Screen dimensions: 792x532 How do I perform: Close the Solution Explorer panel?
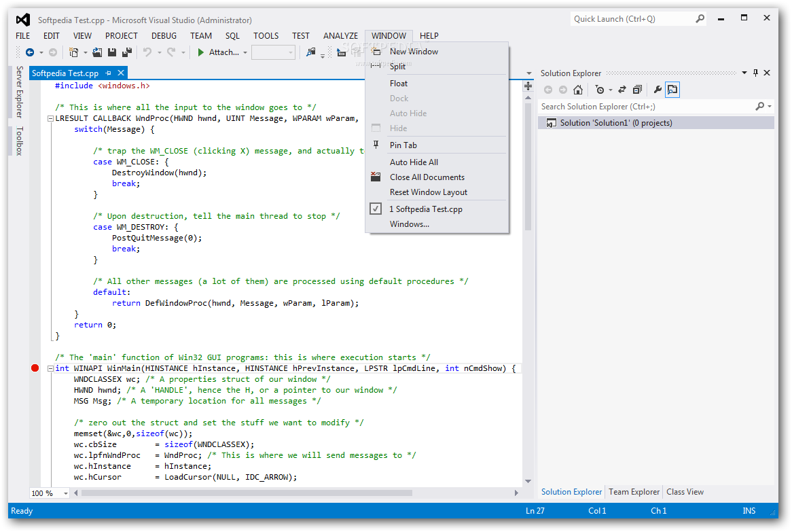pyautogui.click(x=767, y=73)
